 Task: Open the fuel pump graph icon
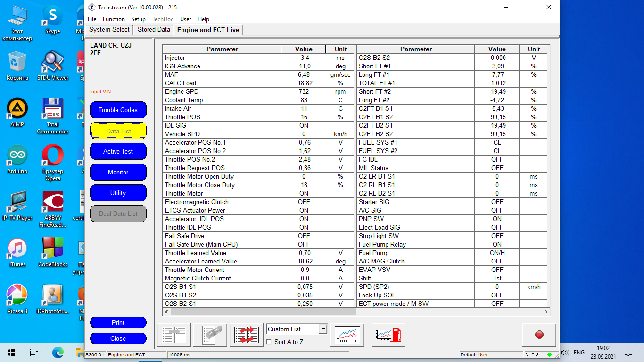tap(388, 335)
